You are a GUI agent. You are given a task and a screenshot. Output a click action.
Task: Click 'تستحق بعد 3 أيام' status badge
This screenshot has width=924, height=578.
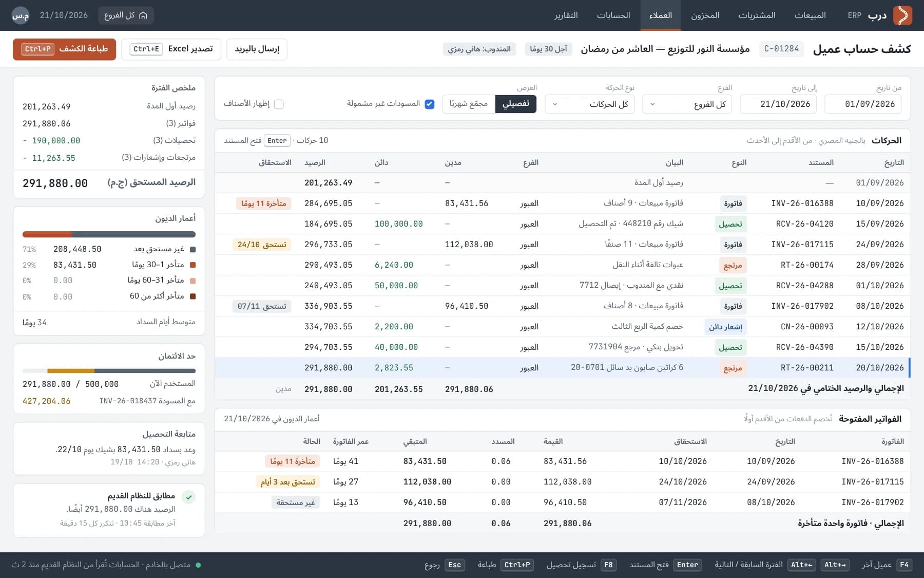click(288, 482)
